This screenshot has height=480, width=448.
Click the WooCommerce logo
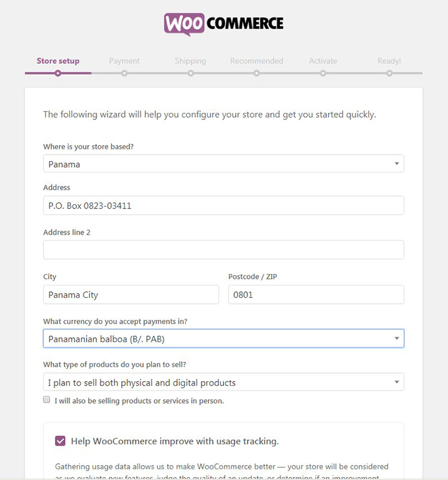point(223,24)
